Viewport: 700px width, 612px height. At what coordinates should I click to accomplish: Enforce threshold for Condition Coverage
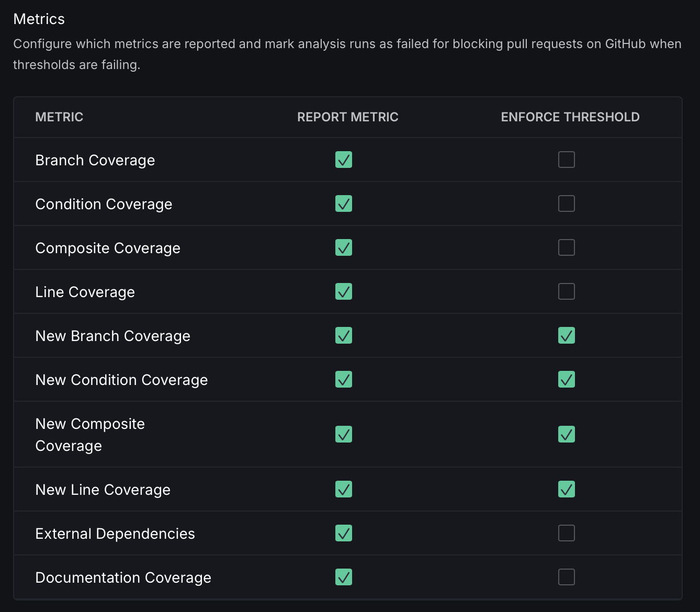coord(566,203)
